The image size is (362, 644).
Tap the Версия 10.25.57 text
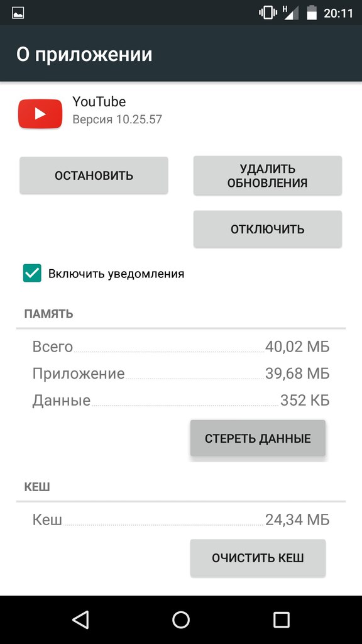[117, 119]
